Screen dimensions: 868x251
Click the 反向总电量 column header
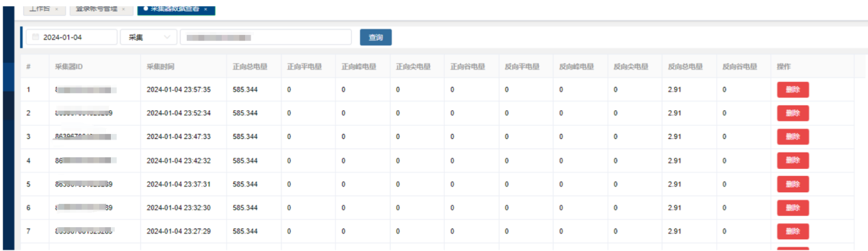point(685,67)
